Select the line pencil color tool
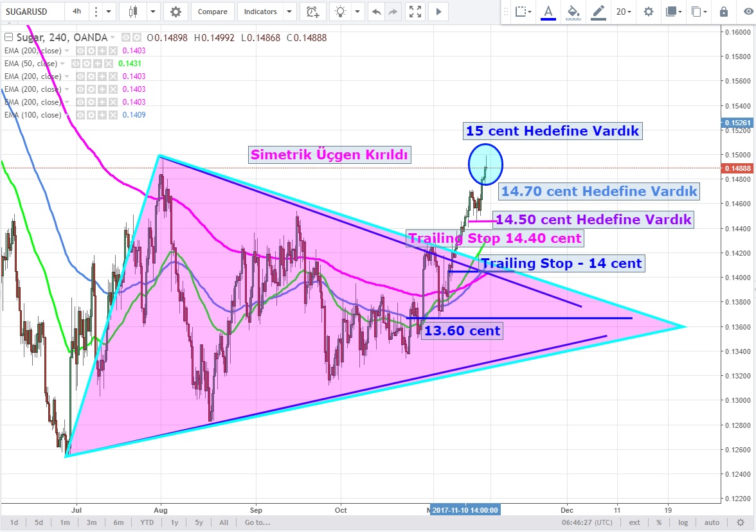The image size is (756, 532). point(599,12)
